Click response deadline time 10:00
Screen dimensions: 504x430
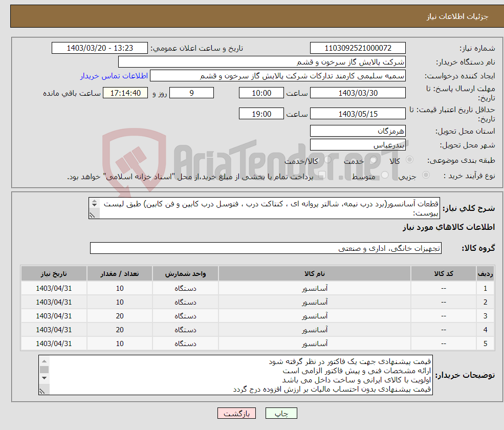pyautogui.click(x=261, y=93)
